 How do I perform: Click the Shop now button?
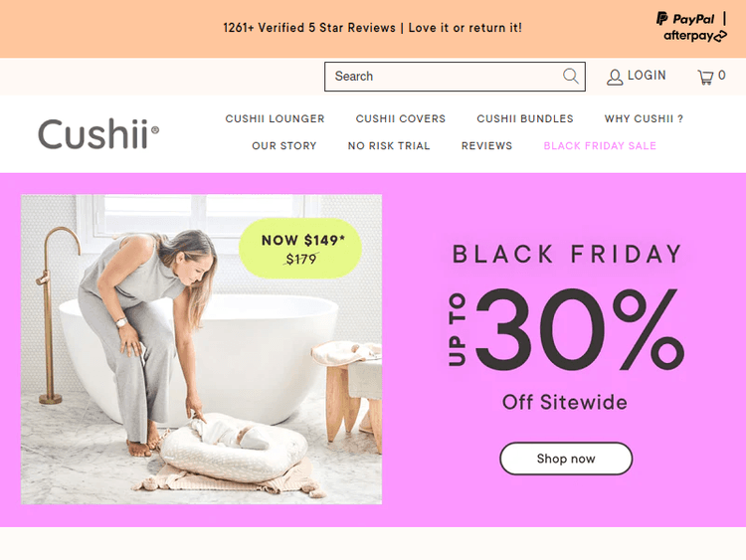[566, 459]
